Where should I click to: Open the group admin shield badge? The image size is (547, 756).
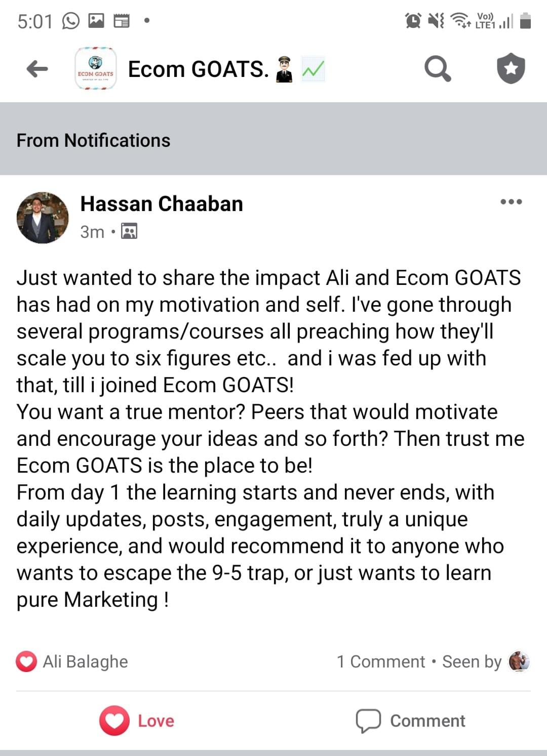(511, 68)
